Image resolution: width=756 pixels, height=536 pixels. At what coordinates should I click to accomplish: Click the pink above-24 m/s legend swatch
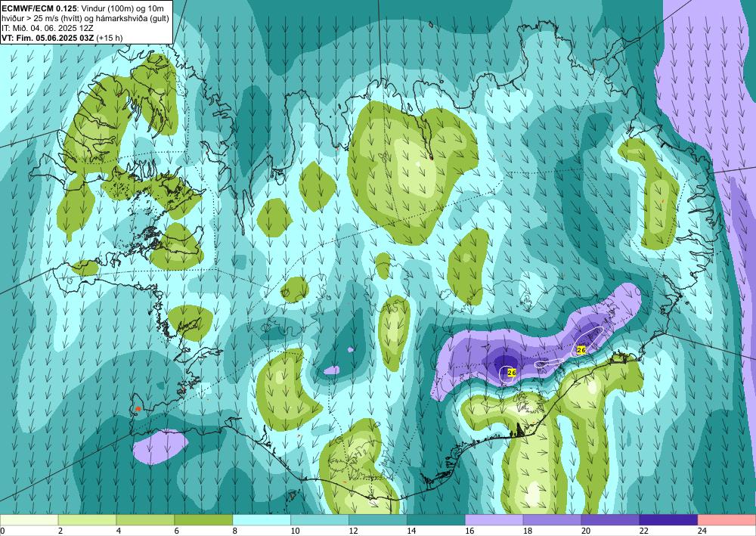(727, 520)
